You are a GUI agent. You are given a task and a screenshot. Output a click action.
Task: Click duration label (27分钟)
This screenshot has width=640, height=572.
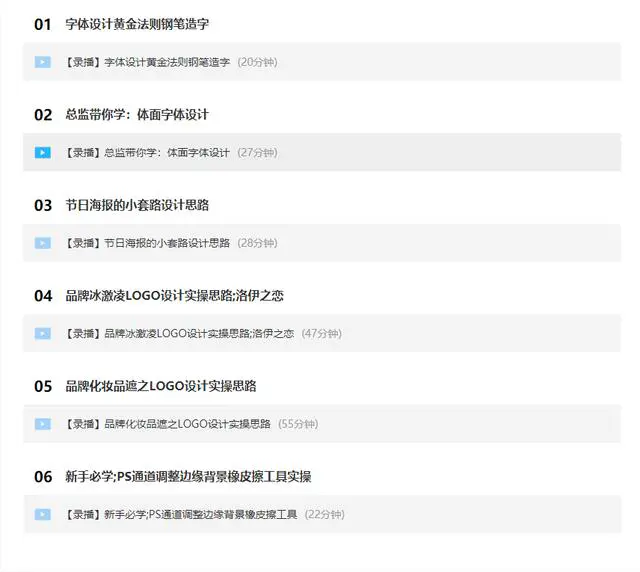tap(257, 153)
